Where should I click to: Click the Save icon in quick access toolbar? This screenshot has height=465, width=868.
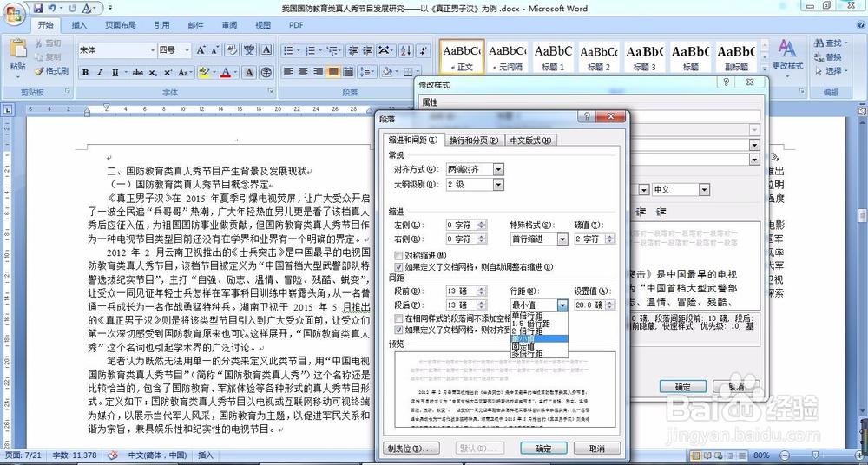(x=38, y=9)
